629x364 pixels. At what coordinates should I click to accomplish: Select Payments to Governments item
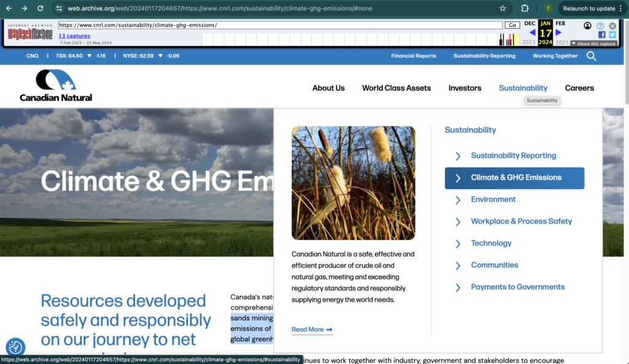pyautogui.click(x=518, y=287)
